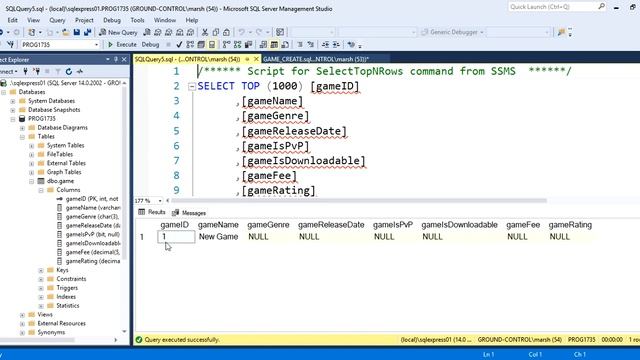Click the Open File folder icon

65,32
